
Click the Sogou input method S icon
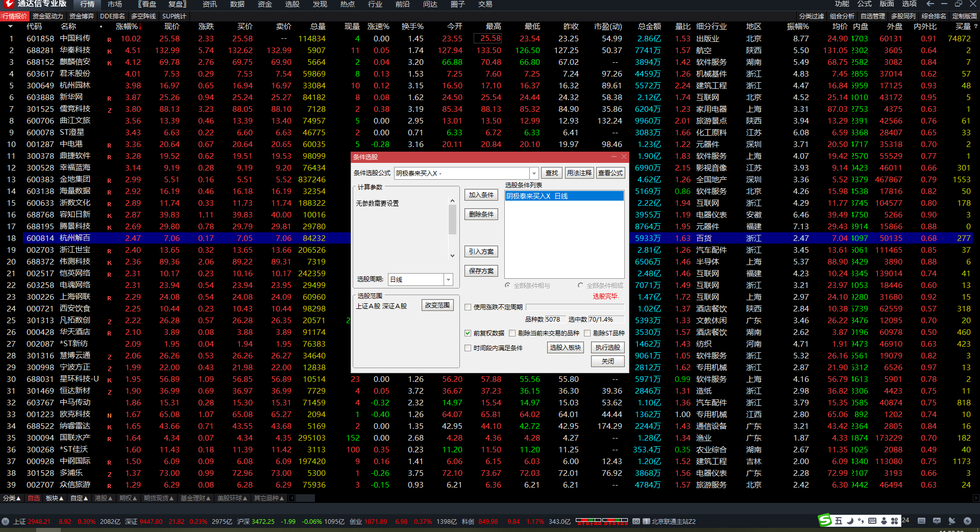(x=825, y=520)
